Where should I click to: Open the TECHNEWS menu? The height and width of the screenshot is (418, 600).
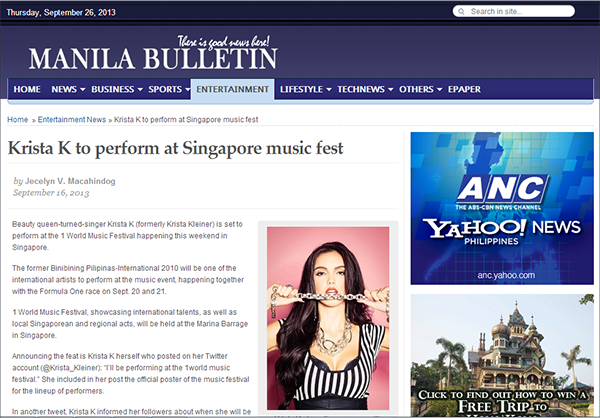(361, 89)
